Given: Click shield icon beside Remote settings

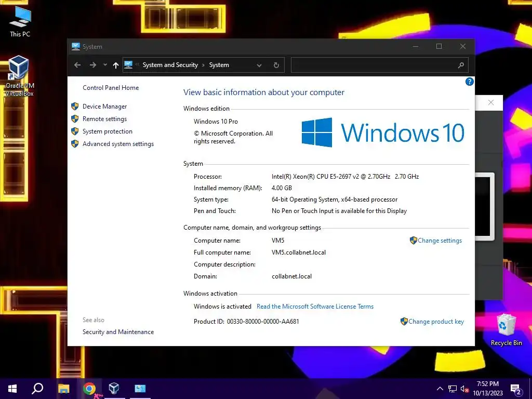Looking at the screenshot, I should [x=75, y=119].
